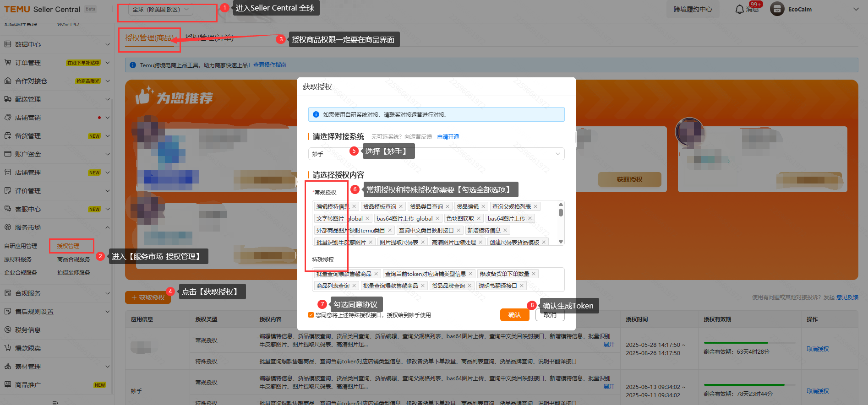Open the 服务市场 icon

(x=8, y=227)
